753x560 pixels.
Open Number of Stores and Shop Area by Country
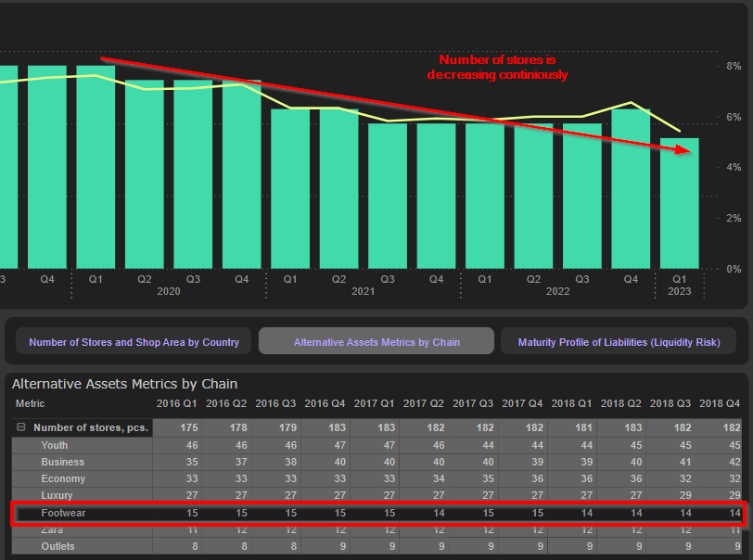134,342
